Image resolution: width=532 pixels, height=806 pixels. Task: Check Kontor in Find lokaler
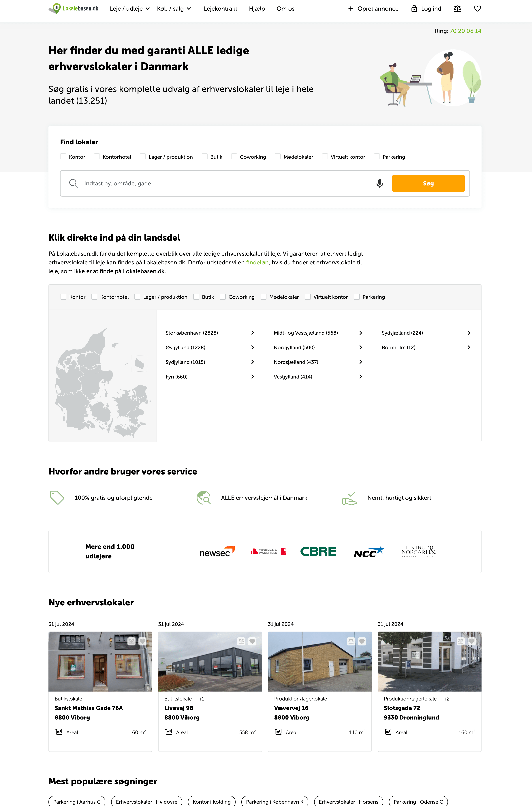63,156
